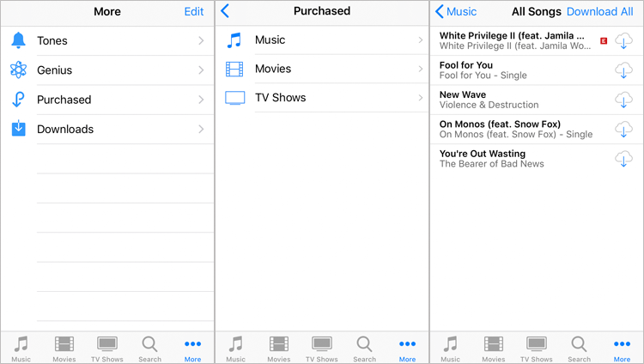Select Movies tab in More screen tab bar

point(64,349)
